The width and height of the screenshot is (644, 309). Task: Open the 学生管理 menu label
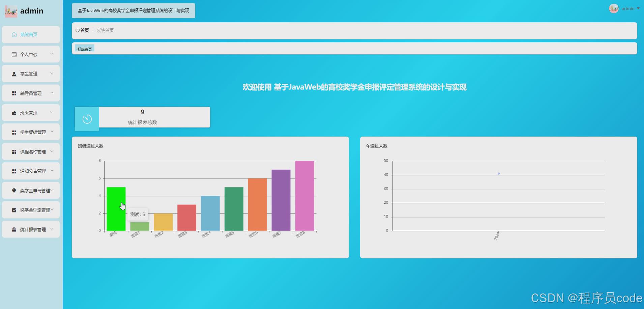29,74
